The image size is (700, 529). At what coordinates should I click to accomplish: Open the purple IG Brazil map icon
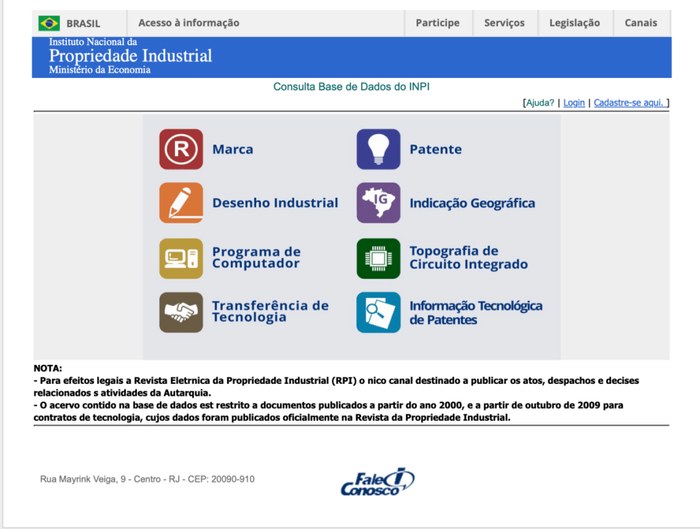coord(379,203)
